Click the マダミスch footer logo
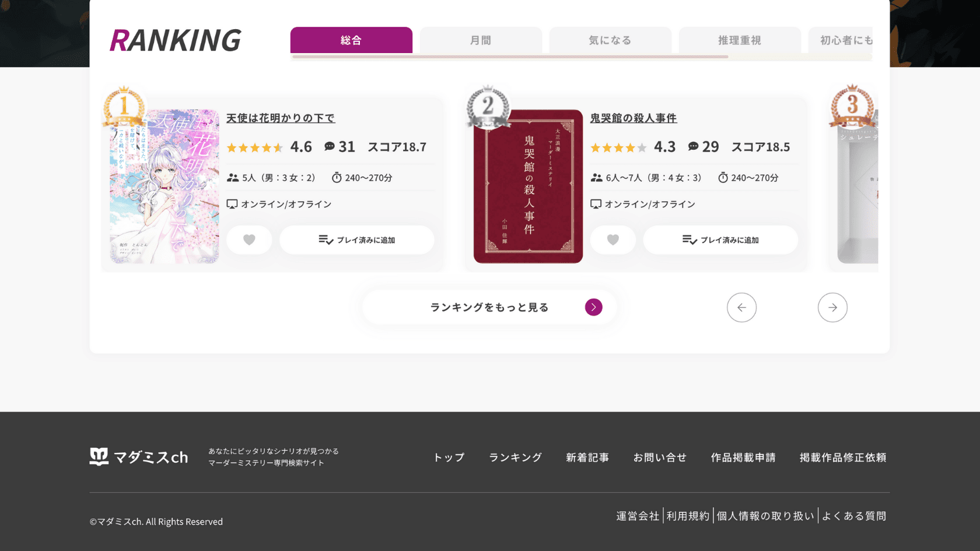The width and height of the screenshot is (980, 551). [139, 457]
